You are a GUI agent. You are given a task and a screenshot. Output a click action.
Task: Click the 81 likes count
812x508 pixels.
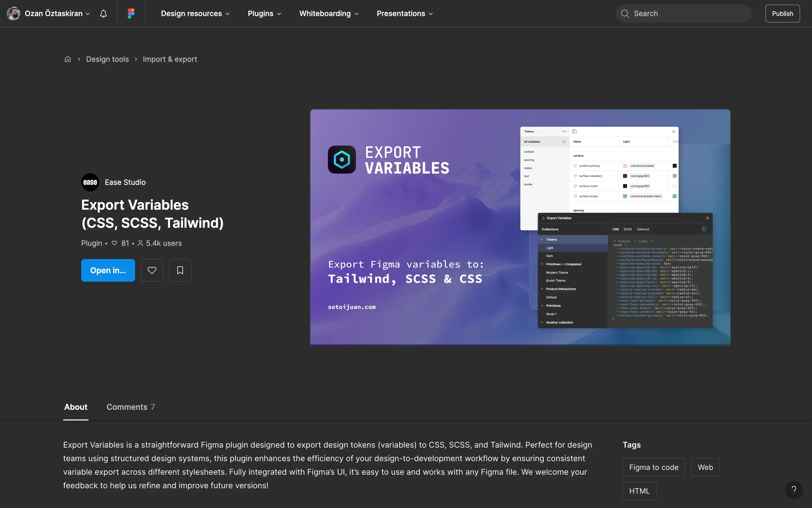[120, 243]
